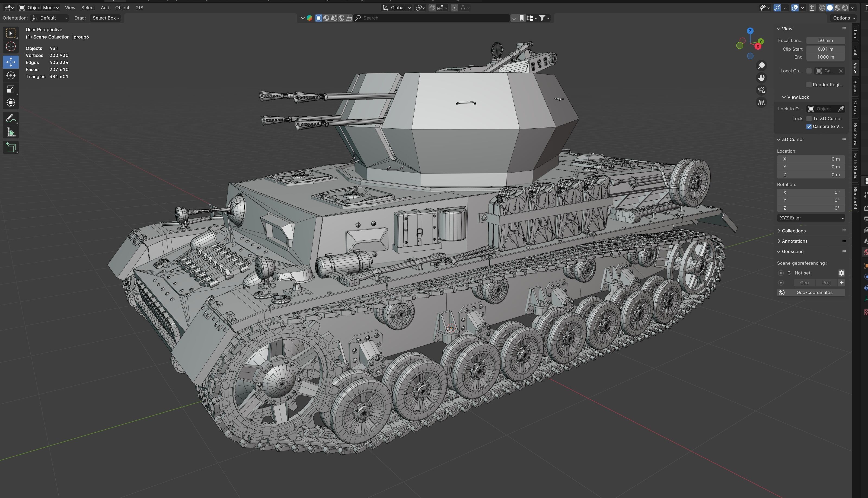Filter assets by brush icon
Image resolution: width=868 pixels, height=498 pixels.
(x=349, y=18)
